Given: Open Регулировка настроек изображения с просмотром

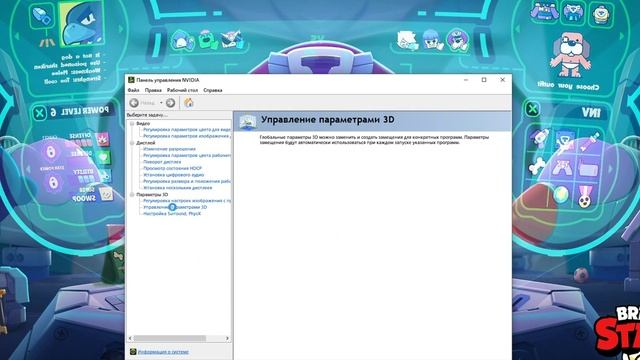Looking at the screenshot, I should (187, 201).
